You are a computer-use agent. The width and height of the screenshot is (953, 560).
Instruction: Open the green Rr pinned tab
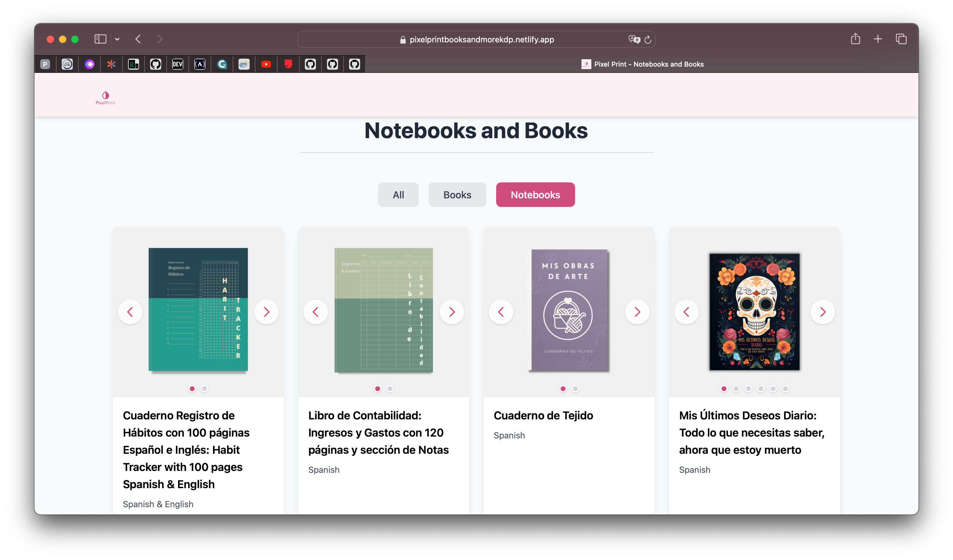[x=134, y=64]
